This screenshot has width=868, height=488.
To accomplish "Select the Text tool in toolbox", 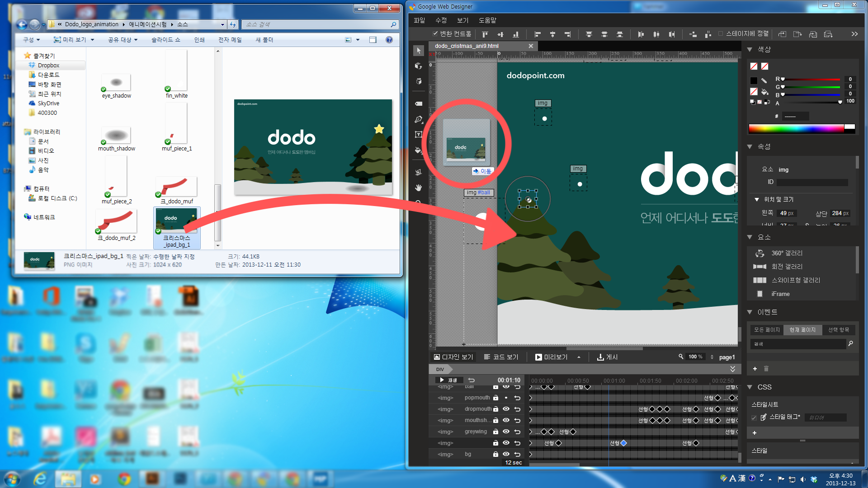I will pyautogui.click(x=418, y=134).
